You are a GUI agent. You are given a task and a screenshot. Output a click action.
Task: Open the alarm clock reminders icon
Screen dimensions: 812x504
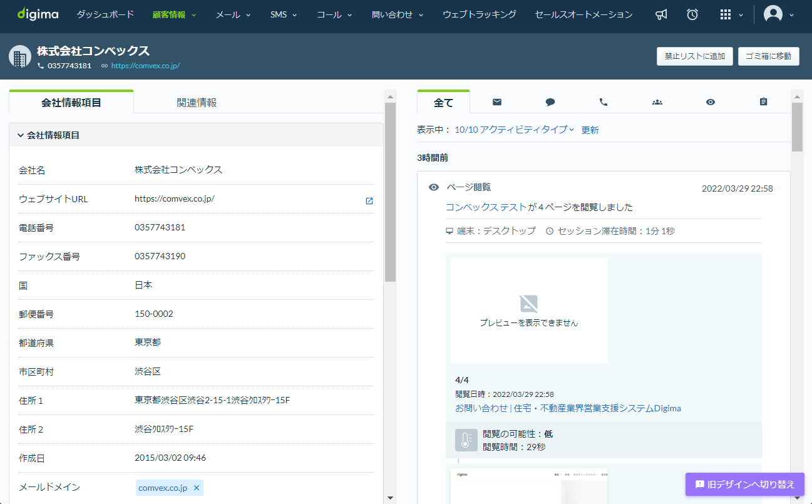(692, 14)
